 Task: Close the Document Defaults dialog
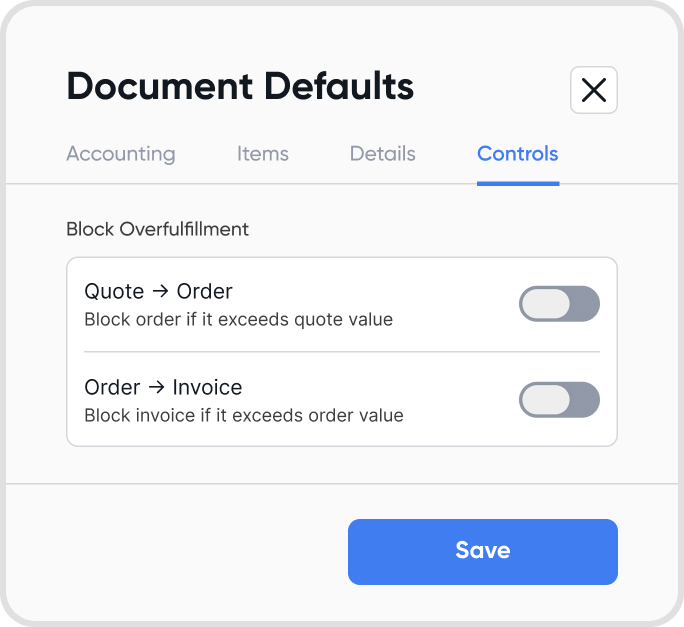tap(594, 90)
